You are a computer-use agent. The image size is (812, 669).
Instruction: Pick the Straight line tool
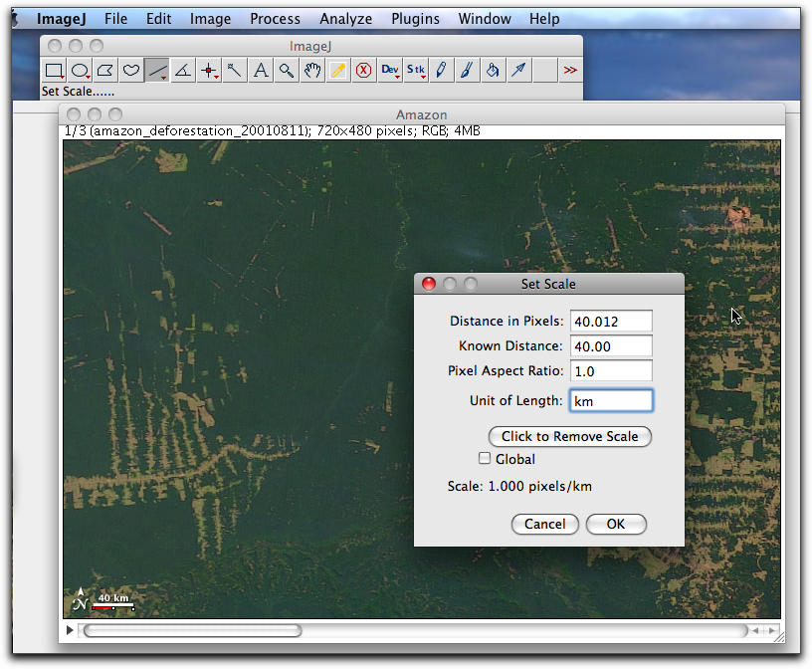(x=157, y=70)
